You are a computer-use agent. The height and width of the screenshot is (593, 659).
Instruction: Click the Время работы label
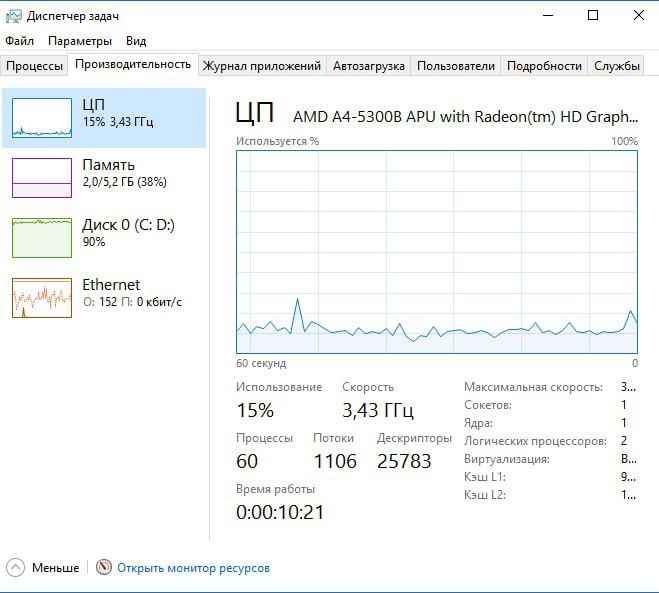[275, 489]
